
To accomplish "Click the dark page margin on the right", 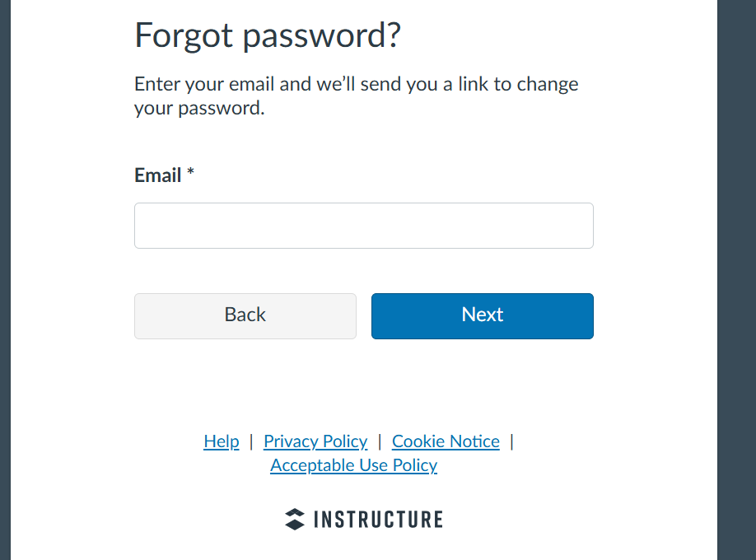I will click(x=736, y=280).
